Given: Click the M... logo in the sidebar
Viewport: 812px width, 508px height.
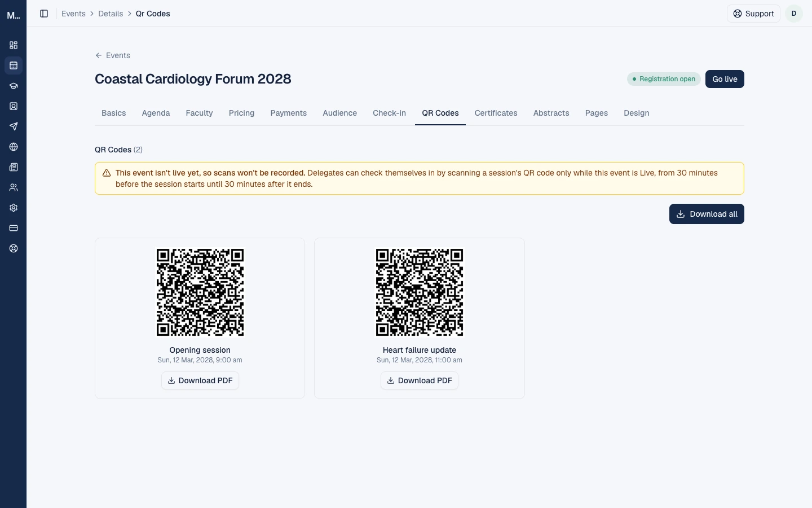Looking at the screenshot, I should (x=14, y=16).
